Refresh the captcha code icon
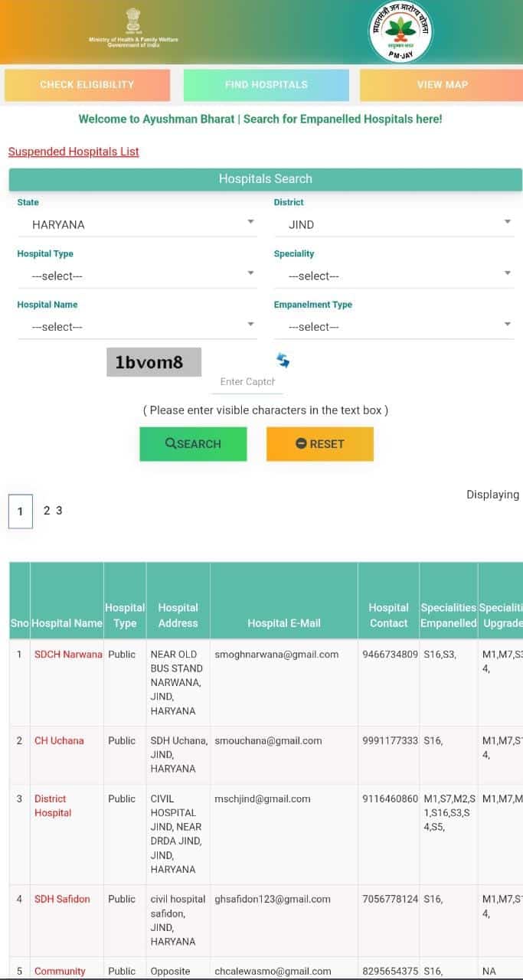This screenshot has width=523, height=980. pos(283,361)
